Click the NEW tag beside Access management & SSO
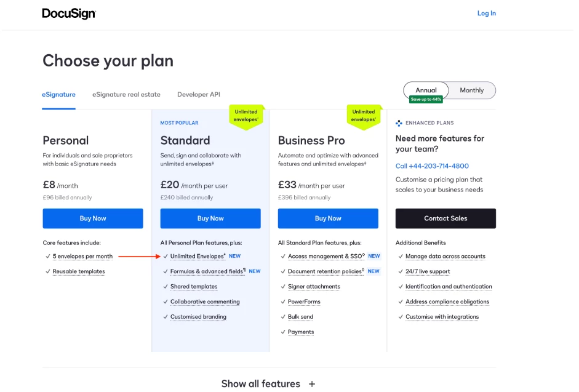579x392 pixels. 374,256
